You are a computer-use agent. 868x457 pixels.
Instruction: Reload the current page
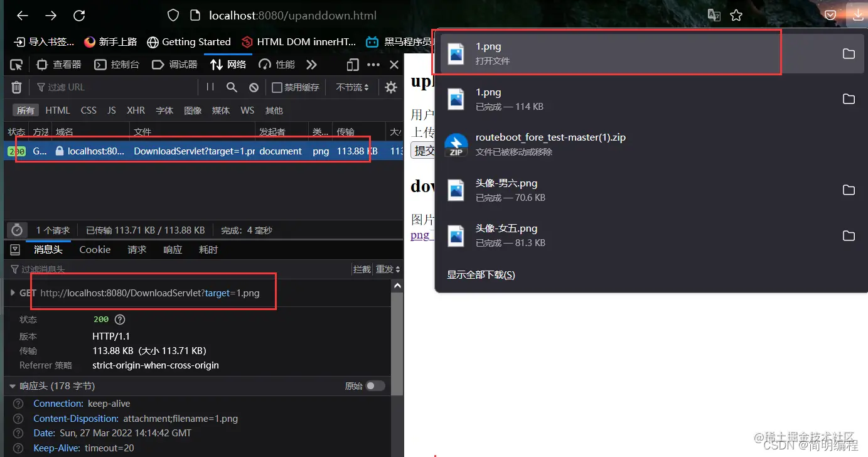coord(79,16)
